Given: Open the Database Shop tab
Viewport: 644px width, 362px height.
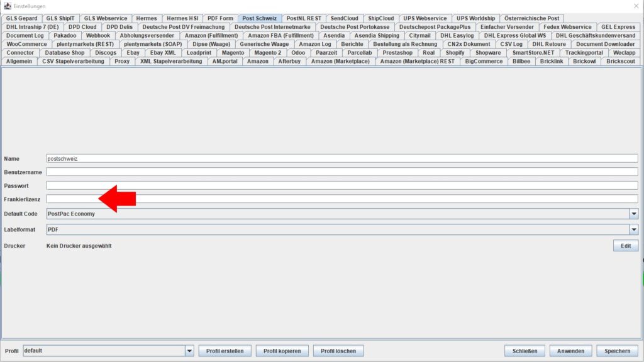Looking at the screenshot, I should (65, 53).
